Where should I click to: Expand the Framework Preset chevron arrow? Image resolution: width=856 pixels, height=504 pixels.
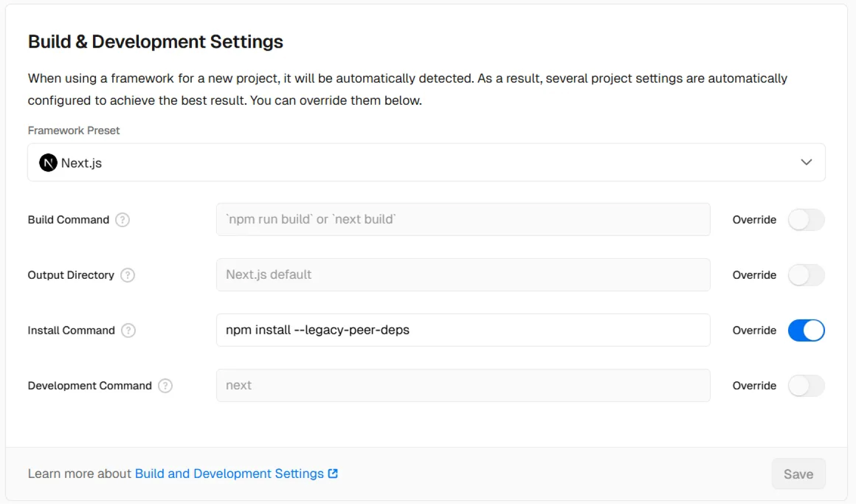(x=806, y=162)
